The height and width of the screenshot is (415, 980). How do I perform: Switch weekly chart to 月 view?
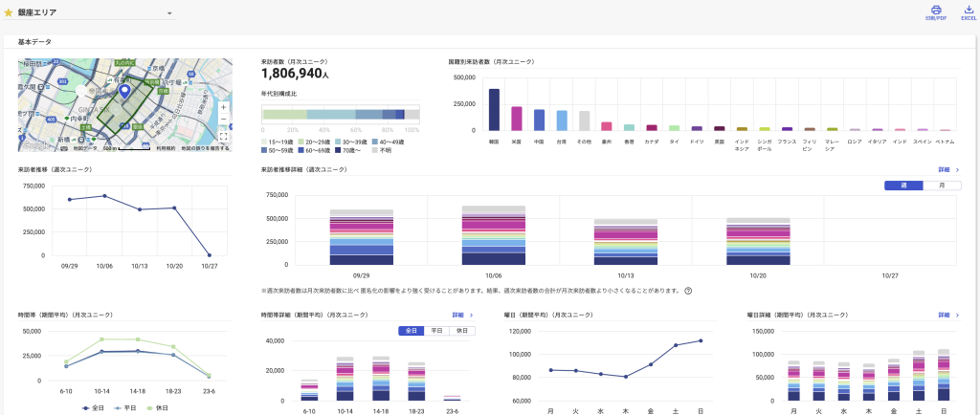(x=942, y=186)
